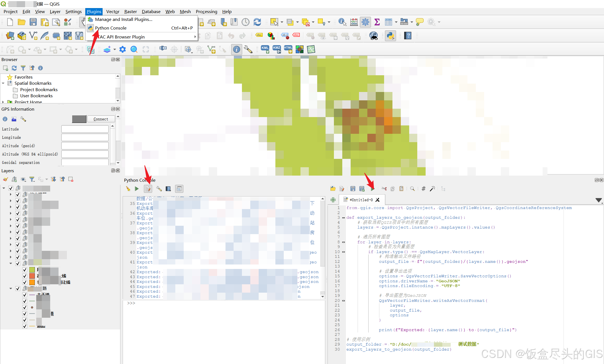Choose Python Console from the Plugins menu
The height and width of the screenshot is (364, 604).
[111, 28]
